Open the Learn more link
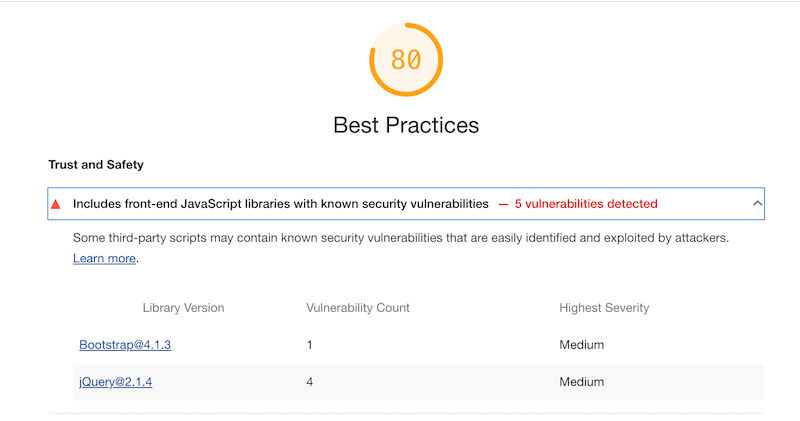Screen dimensions: 800x421 [x=104, y=258]
